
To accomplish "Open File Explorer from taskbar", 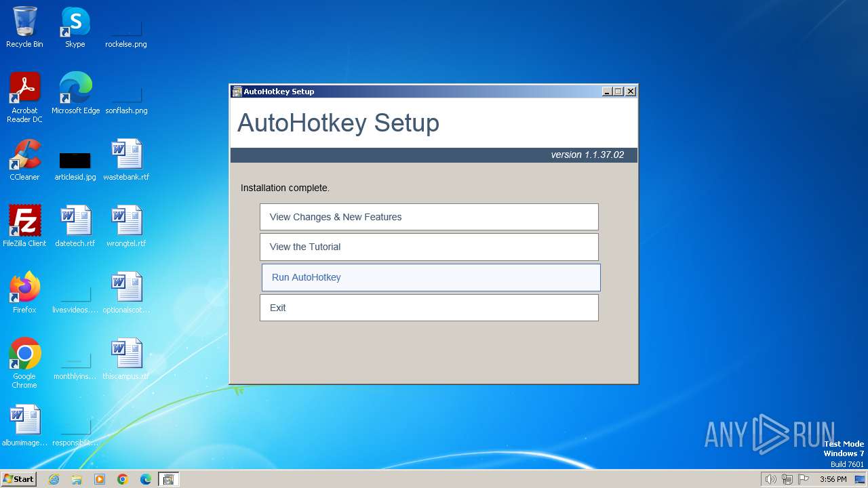I will pos(77,479).
